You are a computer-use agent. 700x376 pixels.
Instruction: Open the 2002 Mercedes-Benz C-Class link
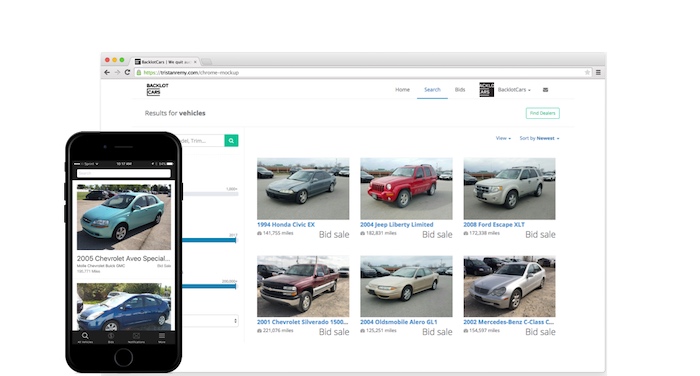click(508, 322)
